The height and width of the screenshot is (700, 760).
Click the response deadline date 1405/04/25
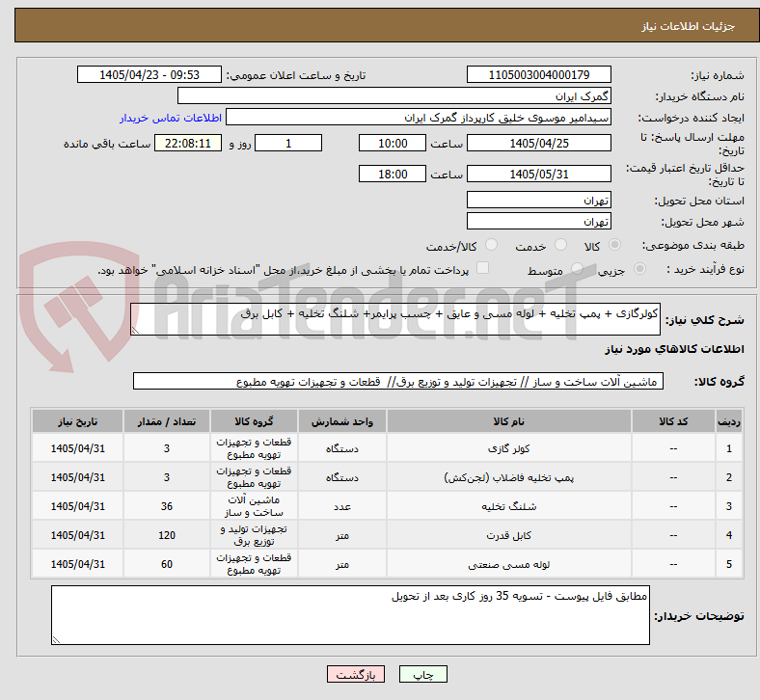pos(538,143)
